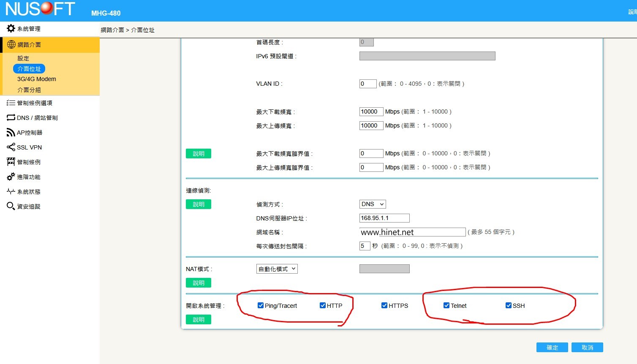Viewport: 637px width, 364px height.
Task: Expand the NAT模式 自動化模式 dropdown
Action: [277, 269]
